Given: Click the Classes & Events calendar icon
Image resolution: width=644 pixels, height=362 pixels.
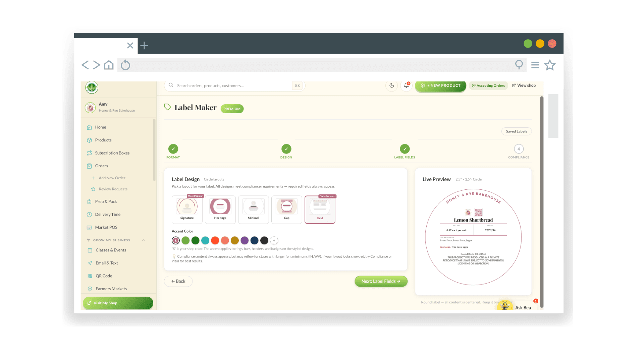Looking at the screenshot, I should pos(90,250).
